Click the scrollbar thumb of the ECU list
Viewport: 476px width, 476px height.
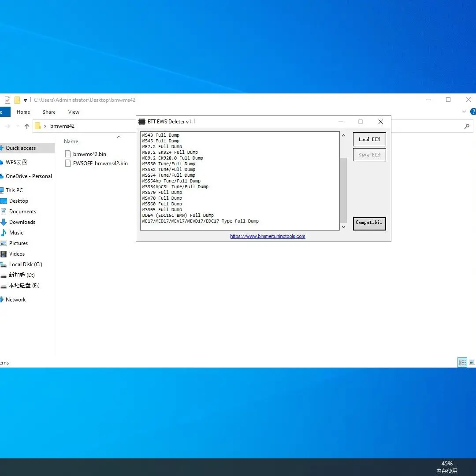click(x=344, y=190)
